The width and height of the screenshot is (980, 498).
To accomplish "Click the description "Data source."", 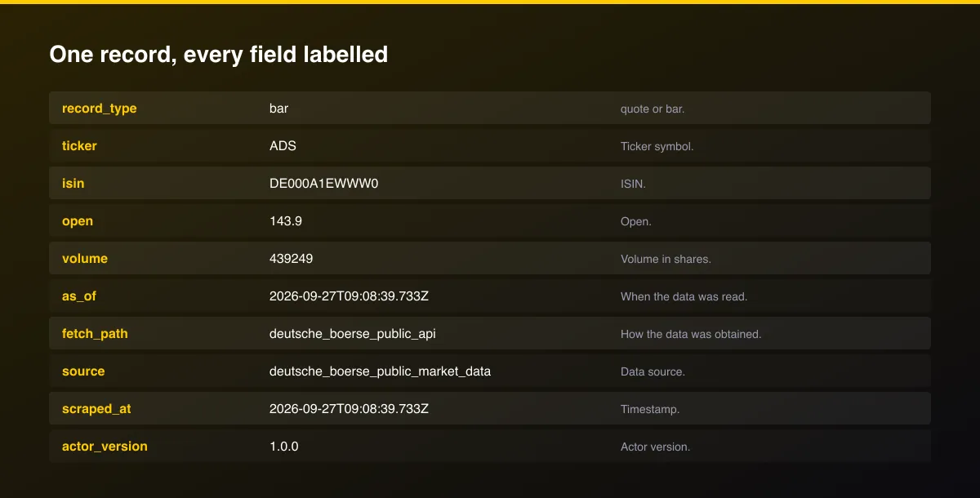I will pos(653,371).
